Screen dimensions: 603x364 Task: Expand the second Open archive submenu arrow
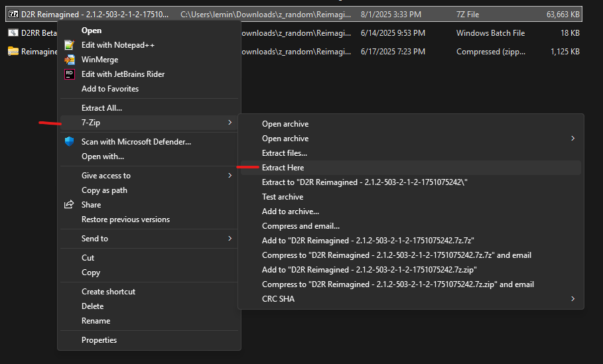(573, 139)
